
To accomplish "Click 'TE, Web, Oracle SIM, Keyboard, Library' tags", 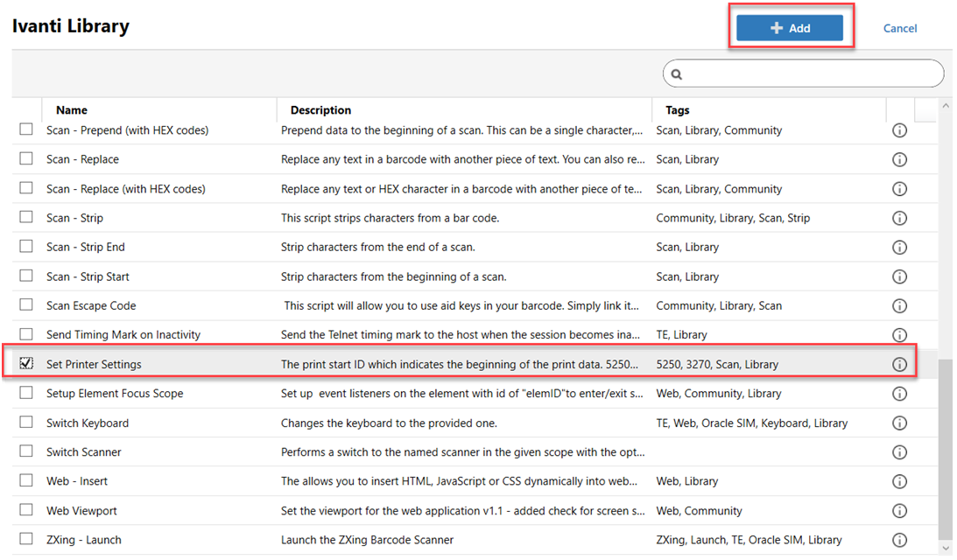I will pos(752,423).
